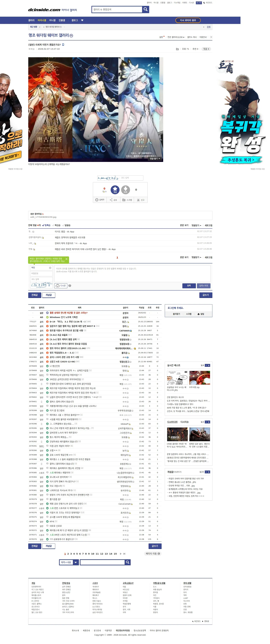Click the 로그인 button at top

[199, 3]
